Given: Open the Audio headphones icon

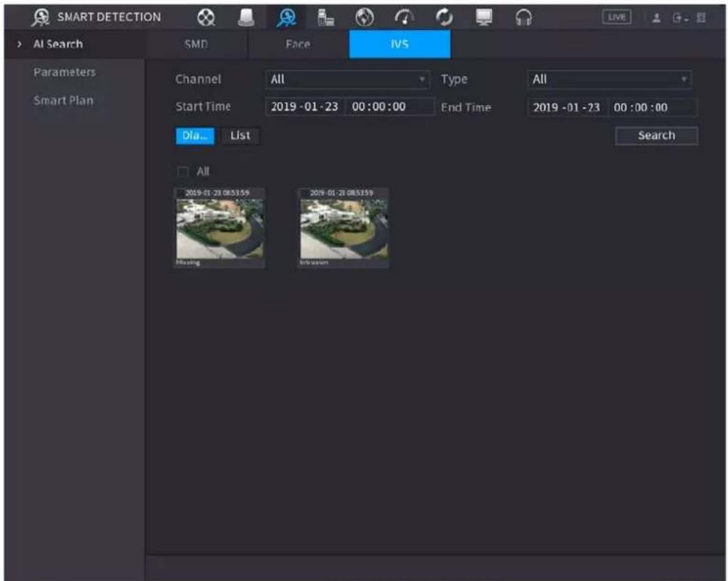Looking at the screenshot, I should pyautogui.click(x=524, y=17).
